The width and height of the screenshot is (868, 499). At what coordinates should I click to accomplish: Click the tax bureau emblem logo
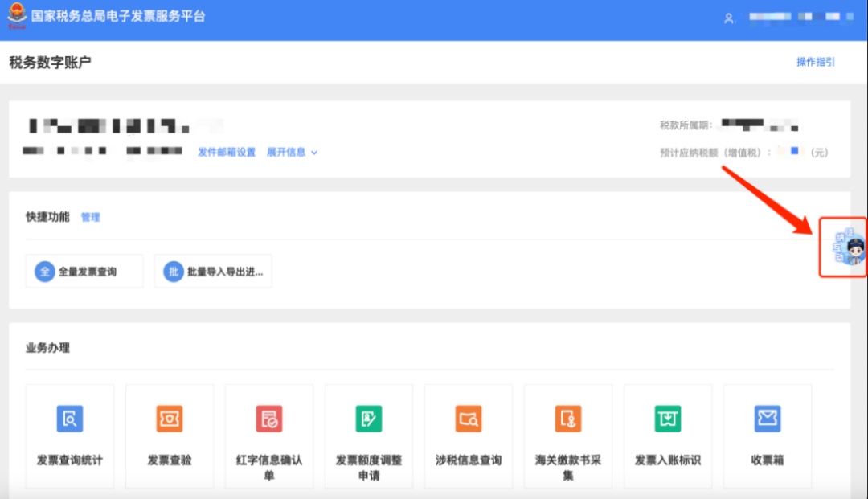point(17,17)
